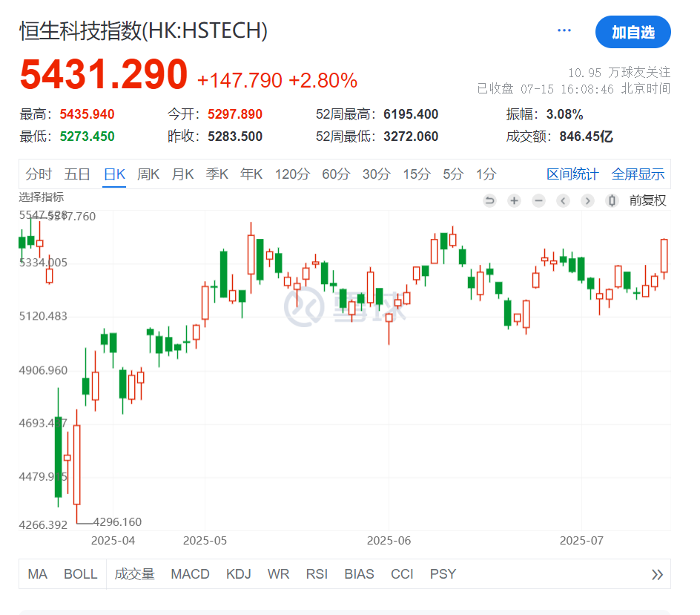The width and height of the screenshot is (700, 615).
Task: Select the 分时 chart tab
Action: (39, 174)
